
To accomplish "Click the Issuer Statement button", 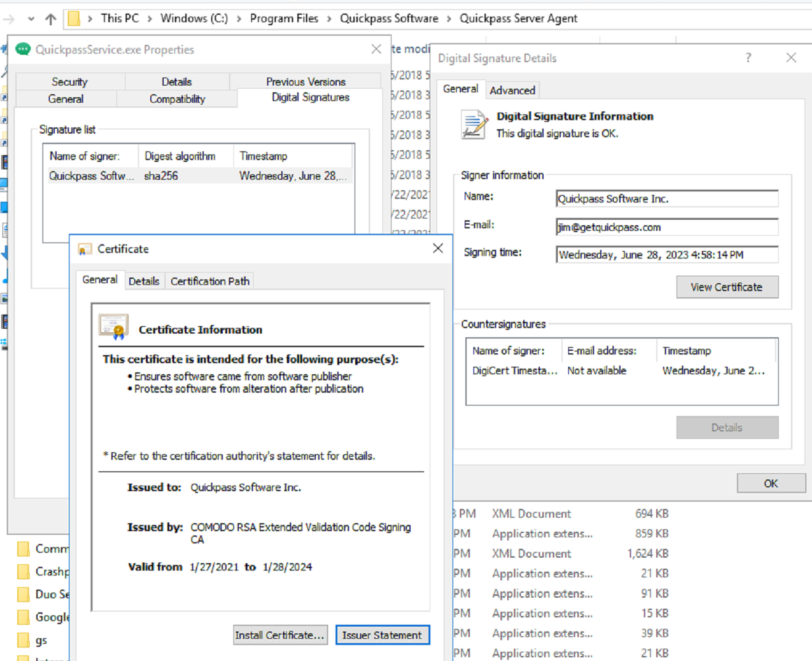I will [382, 635].
